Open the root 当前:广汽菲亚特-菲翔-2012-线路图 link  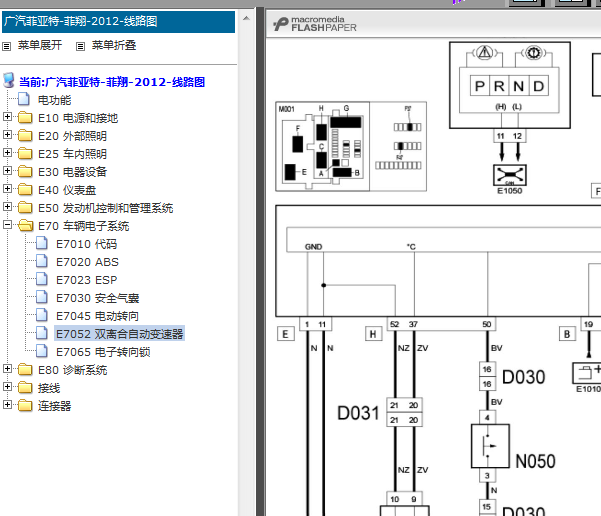point(112,82)
